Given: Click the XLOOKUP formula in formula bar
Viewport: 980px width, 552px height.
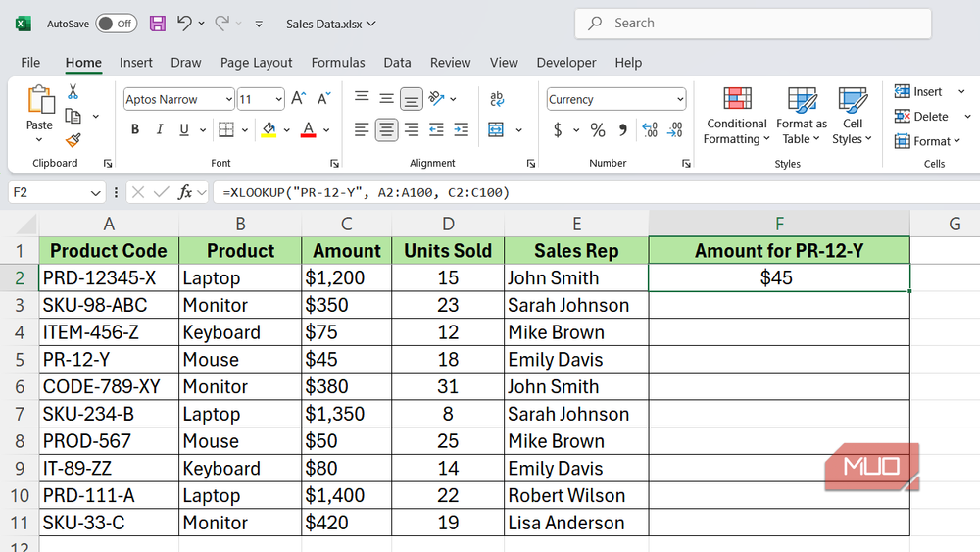Looking at the screenshot, I should 367,192.
